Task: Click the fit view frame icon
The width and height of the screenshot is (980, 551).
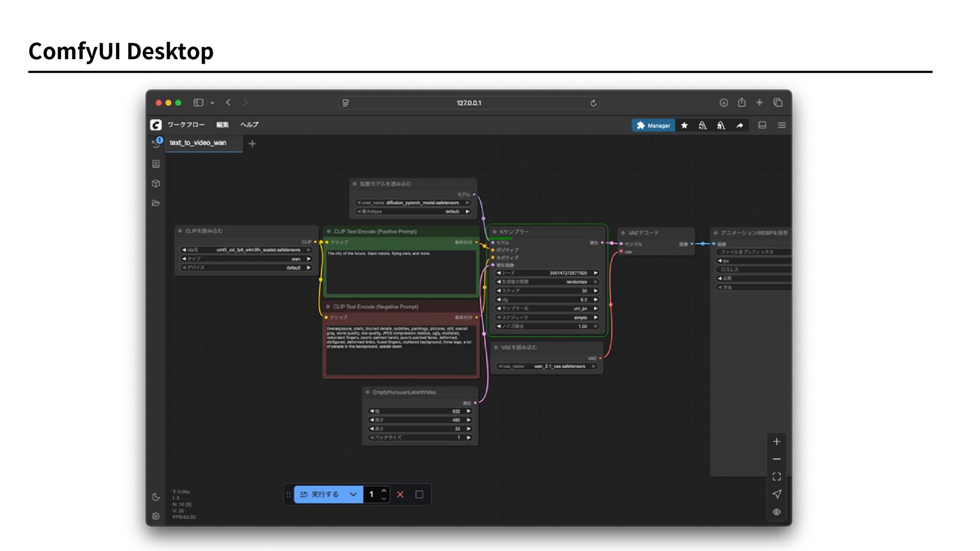Action: point(776,477)
